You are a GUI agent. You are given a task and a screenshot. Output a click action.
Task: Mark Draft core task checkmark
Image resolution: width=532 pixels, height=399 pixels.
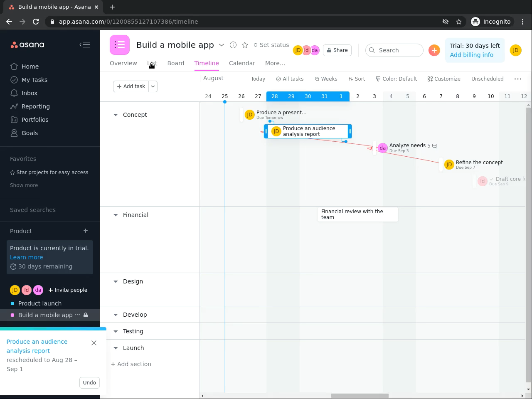(492, 179)
